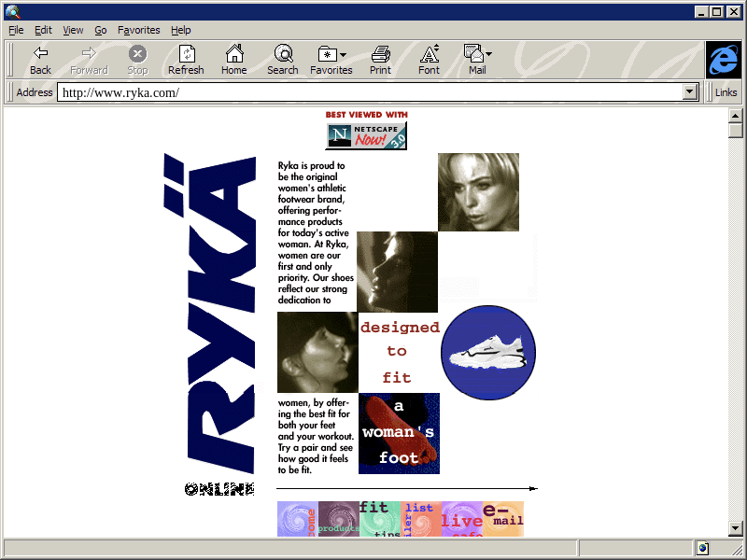Viewport: 747px width, 560px height.
Task: Click the Stop toolbar icon
Action: point(137,60)
